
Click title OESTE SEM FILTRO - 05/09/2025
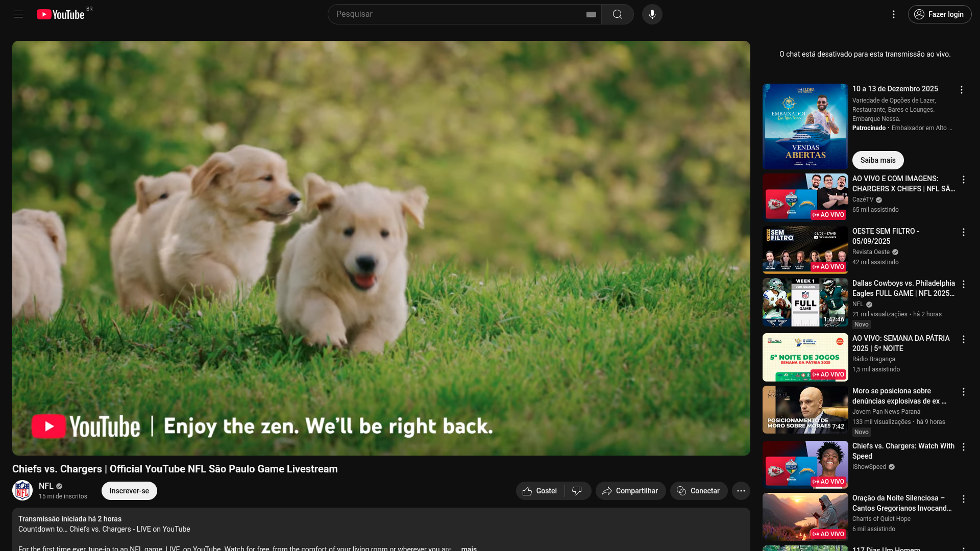(886, 236)
